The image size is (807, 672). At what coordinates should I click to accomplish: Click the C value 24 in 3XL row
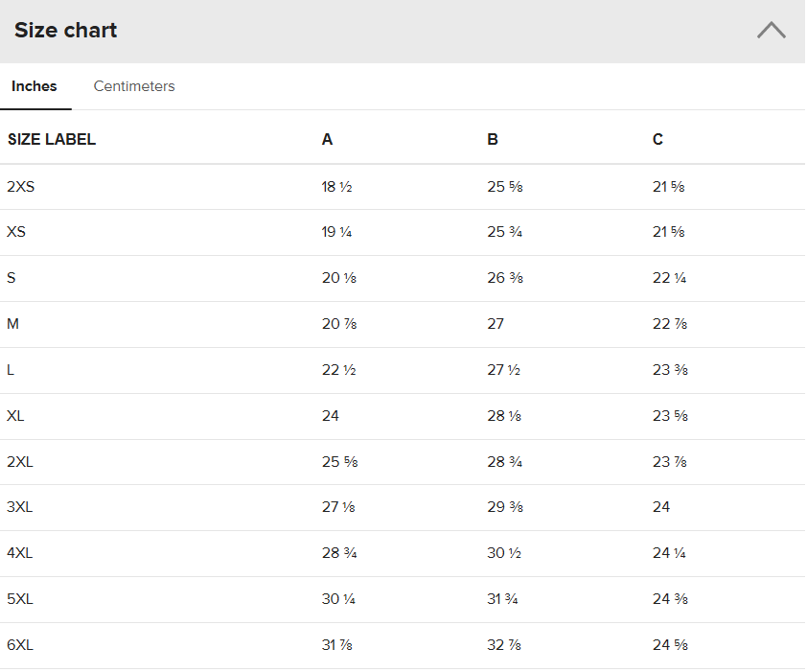[x=661, y=507]
